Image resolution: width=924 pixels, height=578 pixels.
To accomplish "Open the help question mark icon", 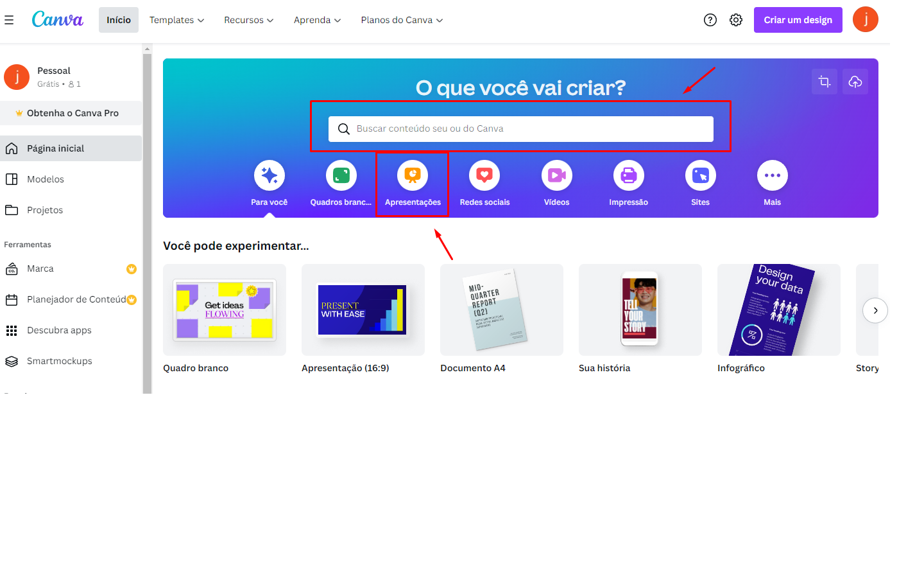I will click(710, 20).
